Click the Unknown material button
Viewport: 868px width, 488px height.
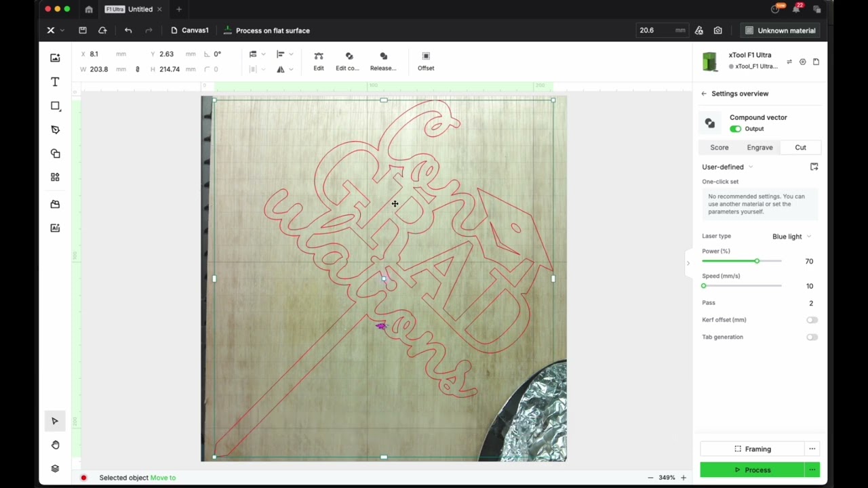pos(780,30)
